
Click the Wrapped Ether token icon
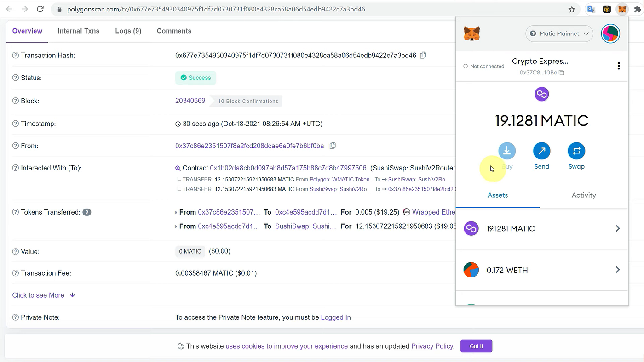point(407,212)
